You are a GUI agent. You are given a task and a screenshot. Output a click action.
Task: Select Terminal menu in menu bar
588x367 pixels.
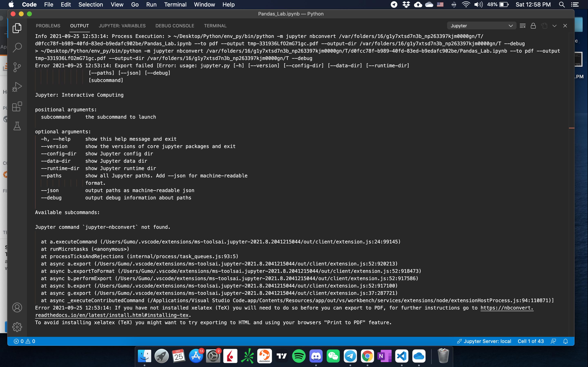175,5
